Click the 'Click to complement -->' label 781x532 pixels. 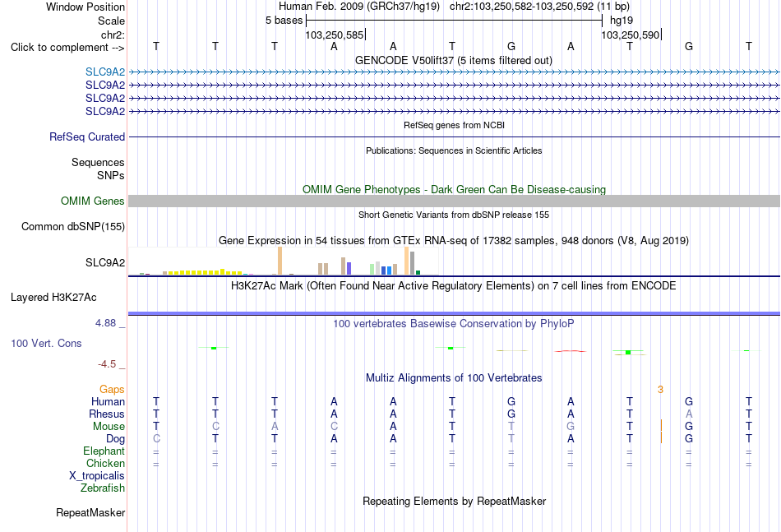67,48
